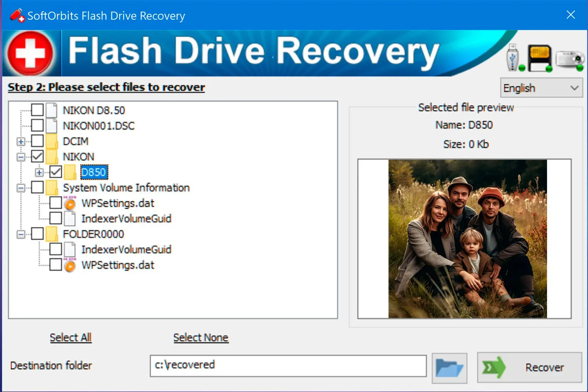
Task: Click the 'Selected file preview' group title
Action: [x=466, y=108]
